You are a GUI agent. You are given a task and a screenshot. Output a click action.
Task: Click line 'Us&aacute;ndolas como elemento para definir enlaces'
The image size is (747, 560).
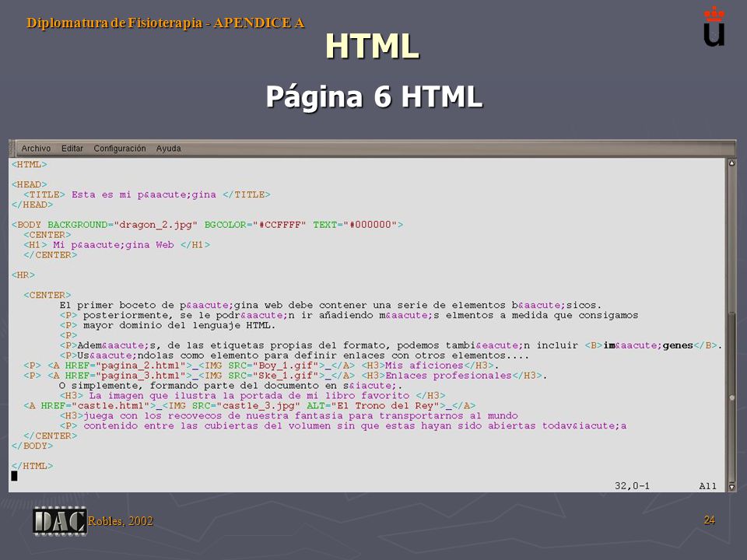point(294,355)
